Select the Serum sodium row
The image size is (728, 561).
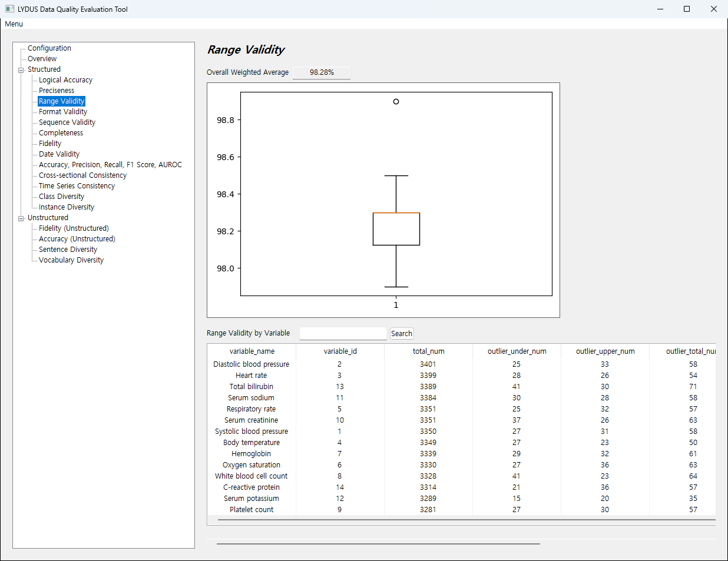point(462,398)
